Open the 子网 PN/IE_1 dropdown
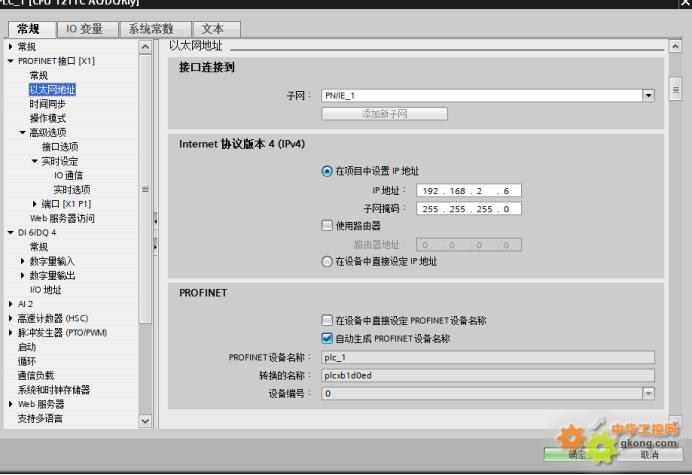Image resolution: width=692 pixels, height=475 pixels. [x=647, y=94]
